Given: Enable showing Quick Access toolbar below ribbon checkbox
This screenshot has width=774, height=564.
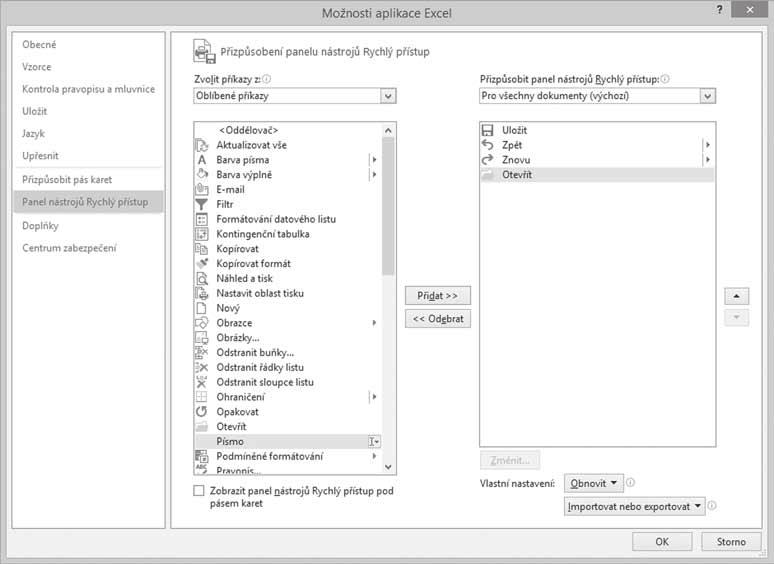Looking at the screenshot, I should (199, 490).
